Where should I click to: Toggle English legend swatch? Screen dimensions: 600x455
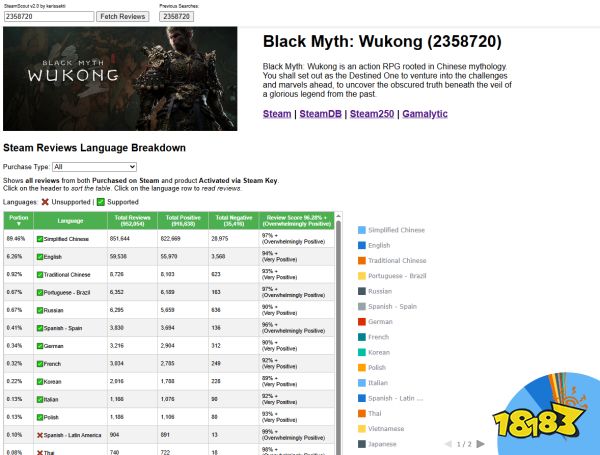click(362, 245)
